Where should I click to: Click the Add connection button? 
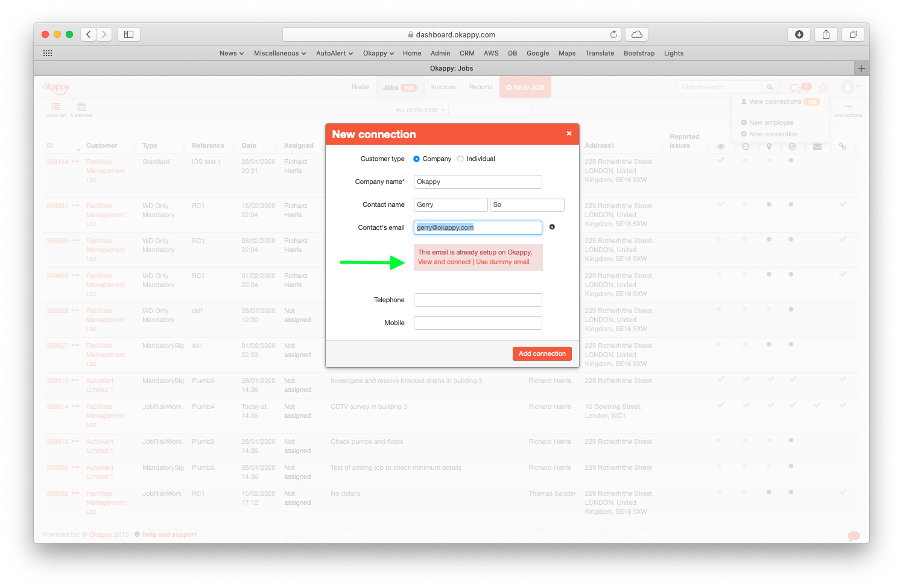click(542, 353)
